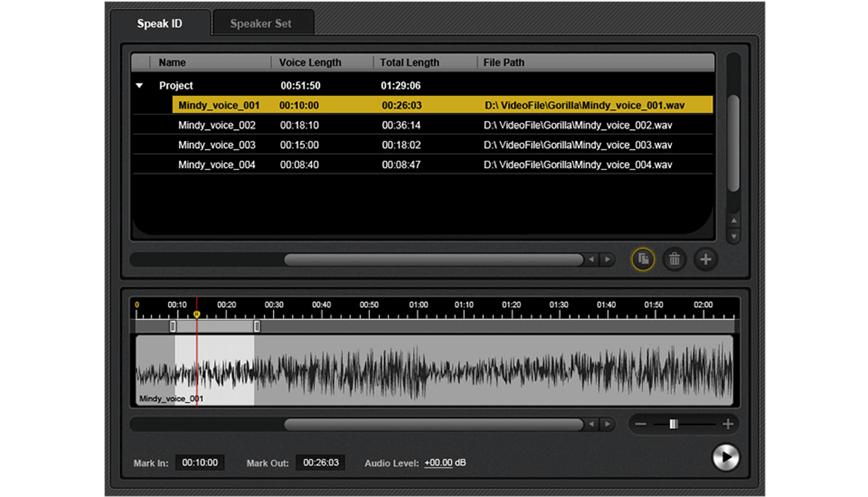Image resolution: width=868 pixels, height=497 pixels.
Task: Click the 00:15:00 voice length value
Action: [299, 145]
